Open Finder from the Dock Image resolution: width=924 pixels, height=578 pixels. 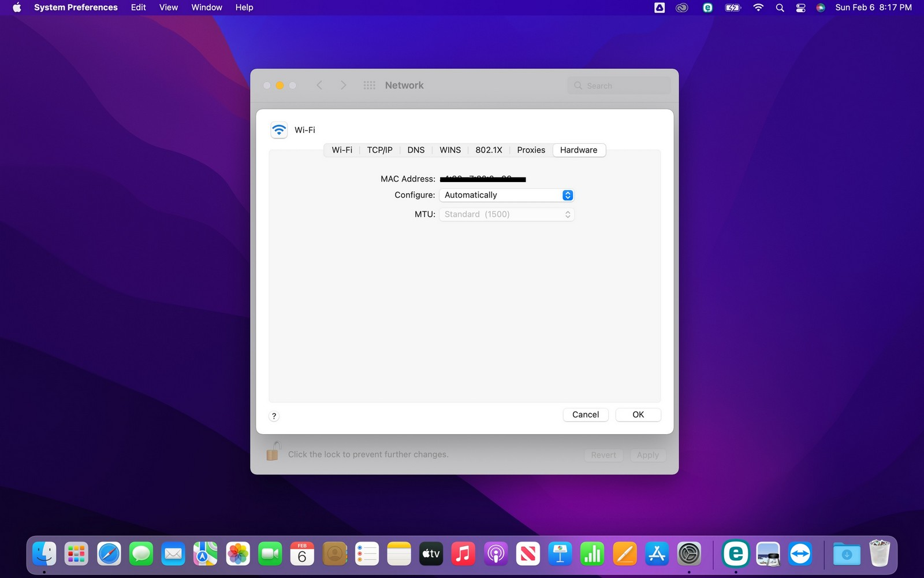(44, 554)
